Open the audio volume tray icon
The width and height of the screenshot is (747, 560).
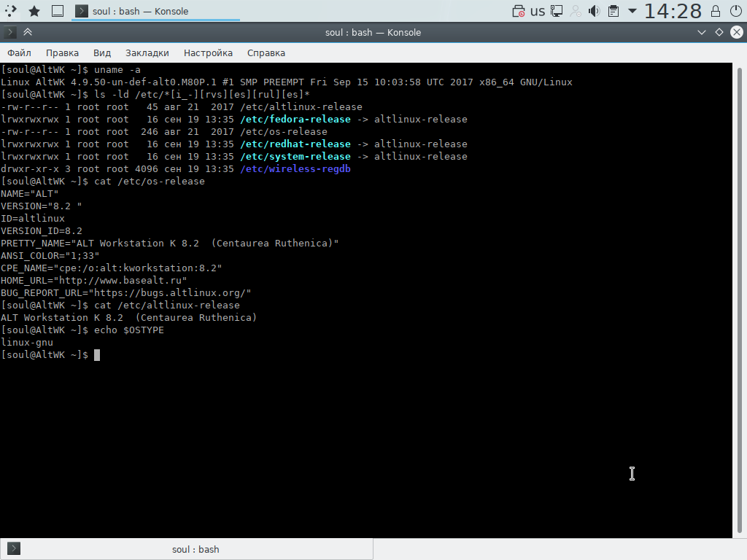click(594, 11)
